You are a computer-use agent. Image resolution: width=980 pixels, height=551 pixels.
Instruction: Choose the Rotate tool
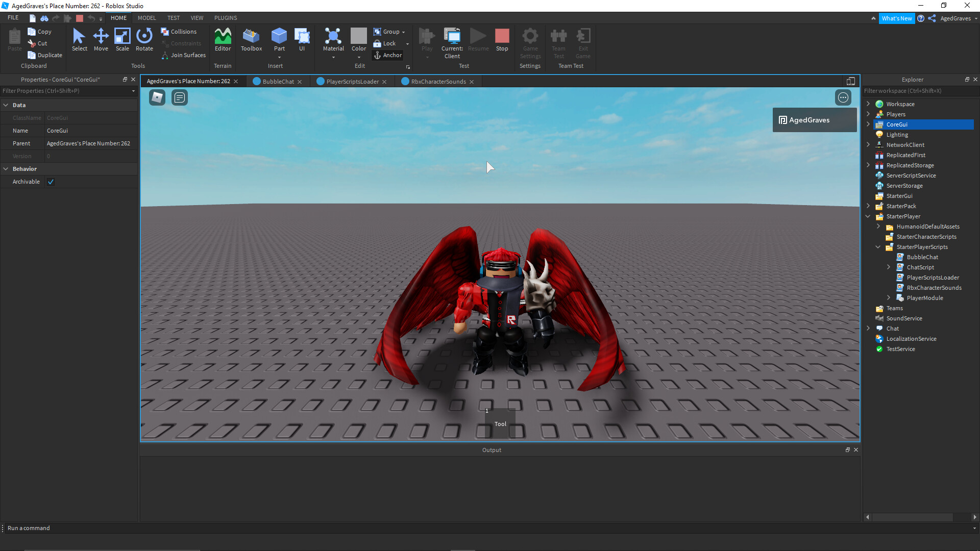pos(144,39)
